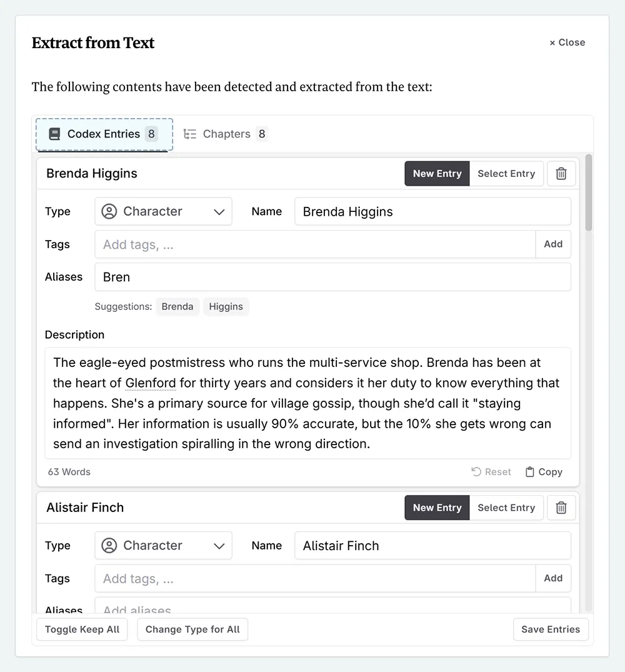625x672 pixels.
Task: Click the book icon on Codex Entries tab
Action: click(54, 134)
